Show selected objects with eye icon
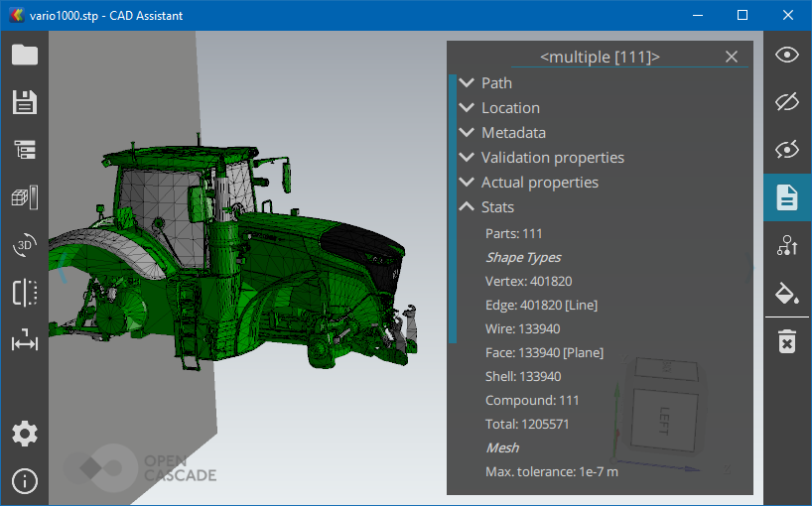Image resolution: width=812 pixels, height=506 pixels. (x=787, y=55)
